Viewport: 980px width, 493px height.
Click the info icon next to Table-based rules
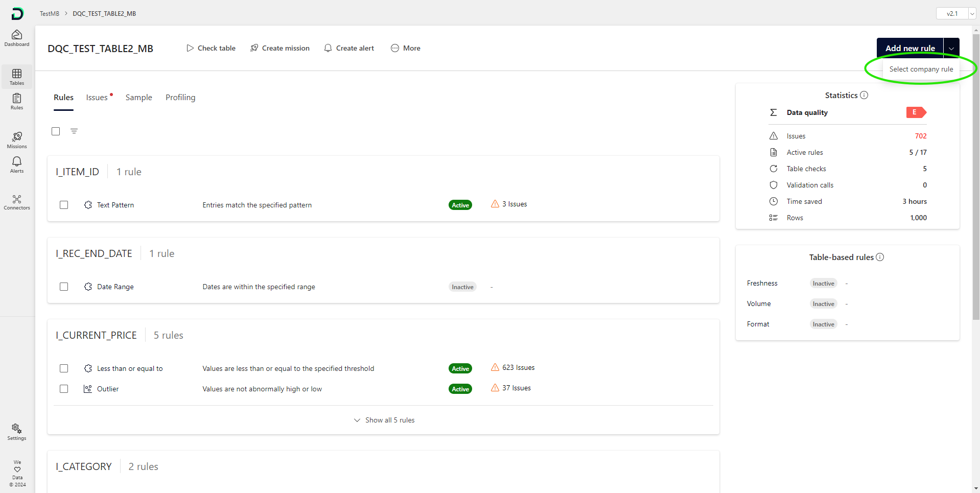point(880,257)
